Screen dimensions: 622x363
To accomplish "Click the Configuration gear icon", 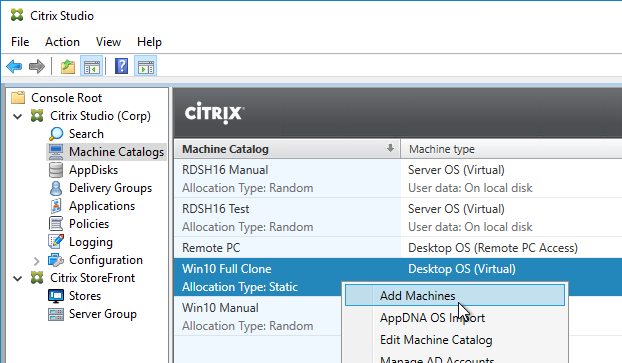I will pos(56,260).
